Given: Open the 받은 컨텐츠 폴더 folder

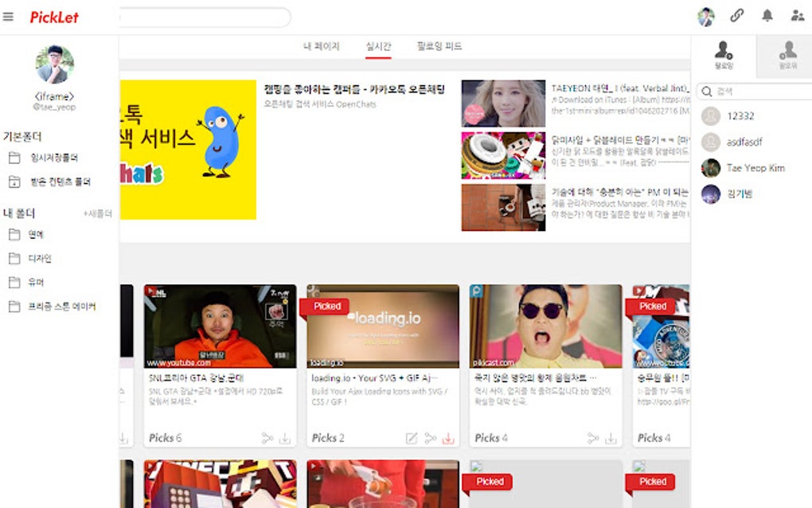Looking at the screenshot, I should 60,182.
